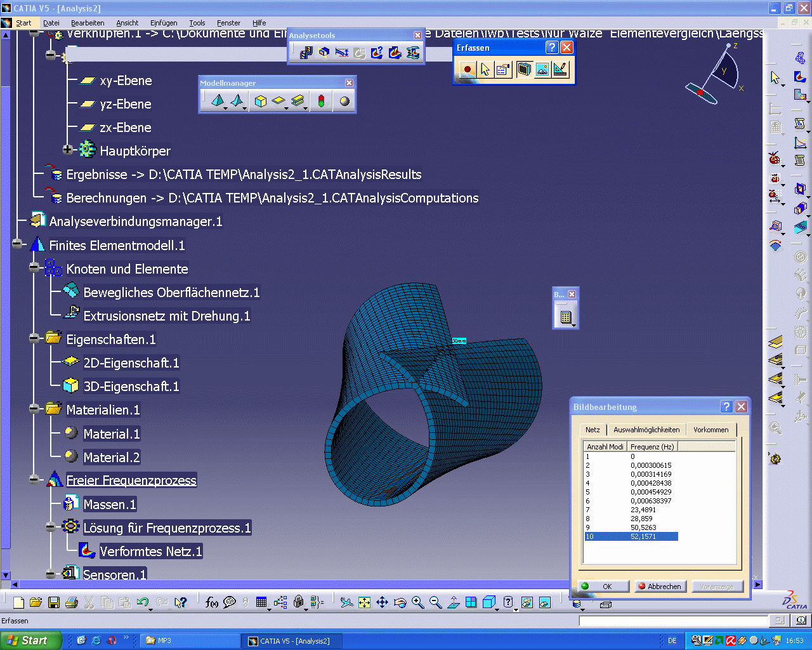Collapse the Materialien.1 node
This screenshot has height=650, width=812.
pos(34,409)
